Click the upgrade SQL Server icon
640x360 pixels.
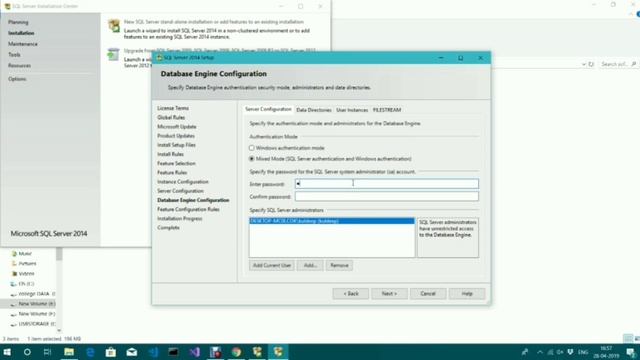113,54
